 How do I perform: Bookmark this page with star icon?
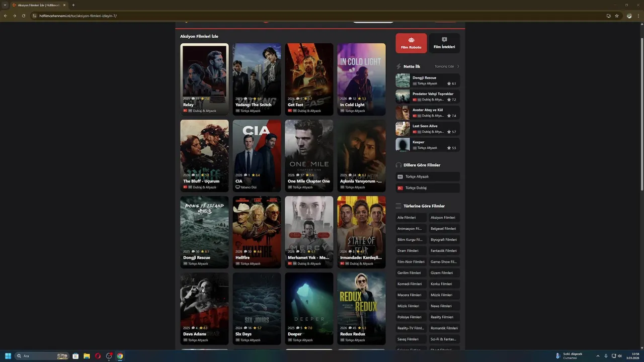tap(617, 16)
